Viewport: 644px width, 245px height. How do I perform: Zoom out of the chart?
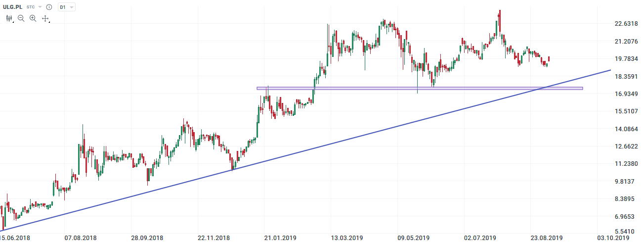[21, 18]
